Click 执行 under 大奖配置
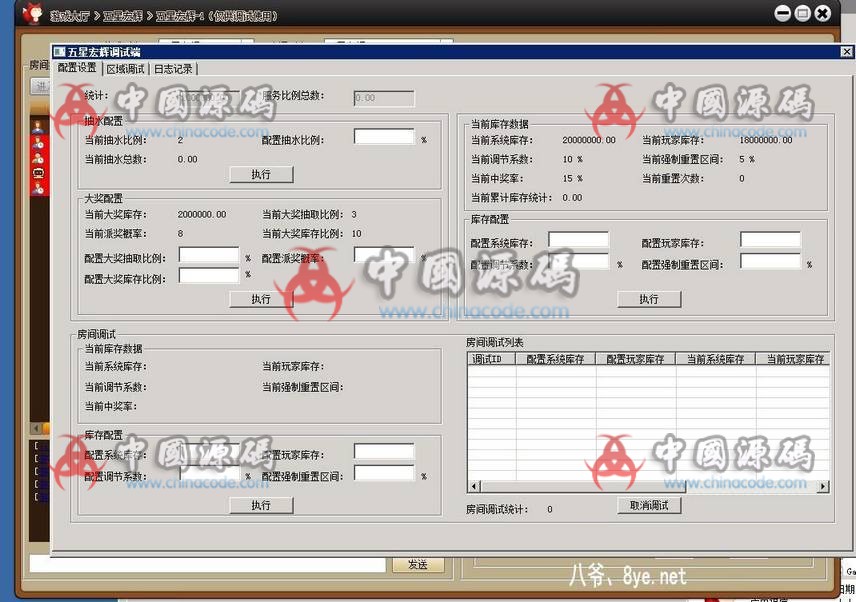 pos(261,299)
